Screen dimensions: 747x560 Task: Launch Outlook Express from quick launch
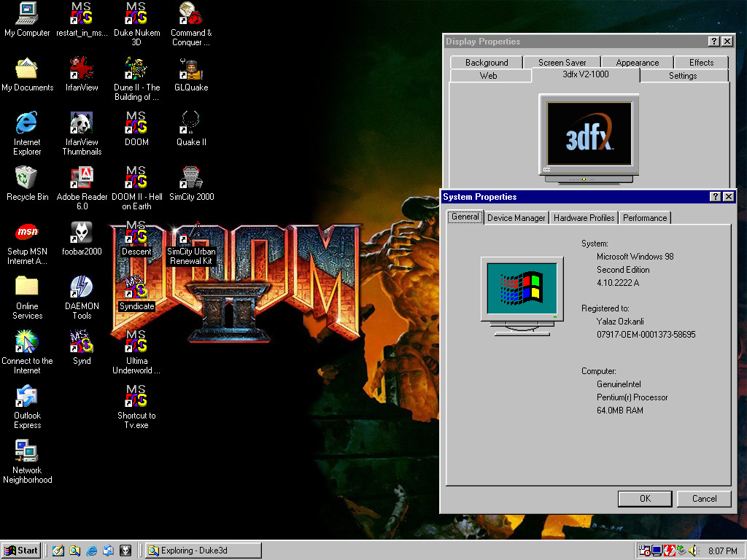click(108, 551)
